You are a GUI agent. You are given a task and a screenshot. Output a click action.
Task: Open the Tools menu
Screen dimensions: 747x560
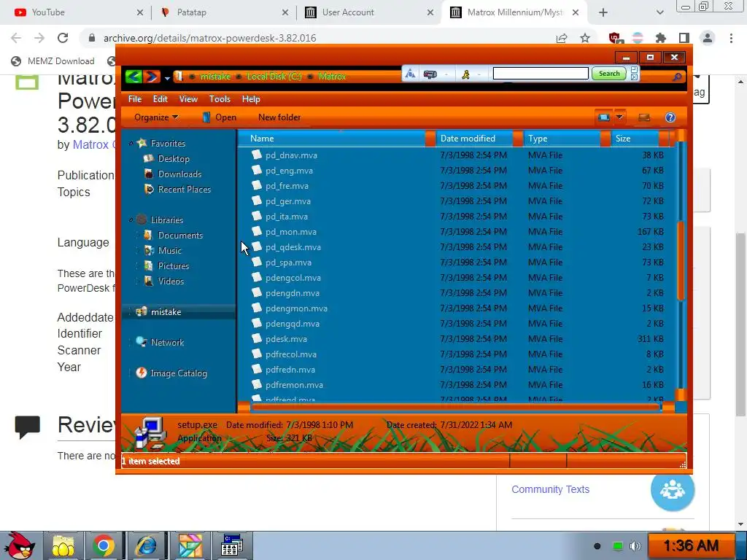click(220, 99)
